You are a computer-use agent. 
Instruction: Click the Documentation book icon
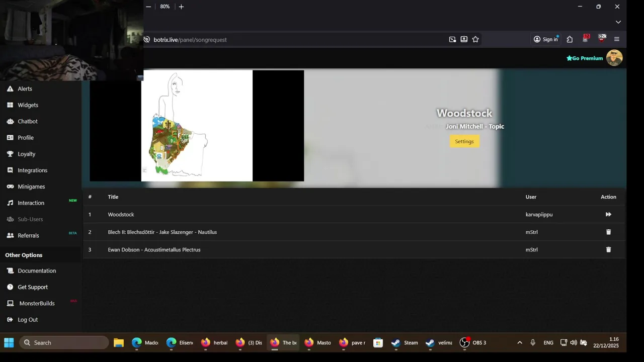[10, 270]
